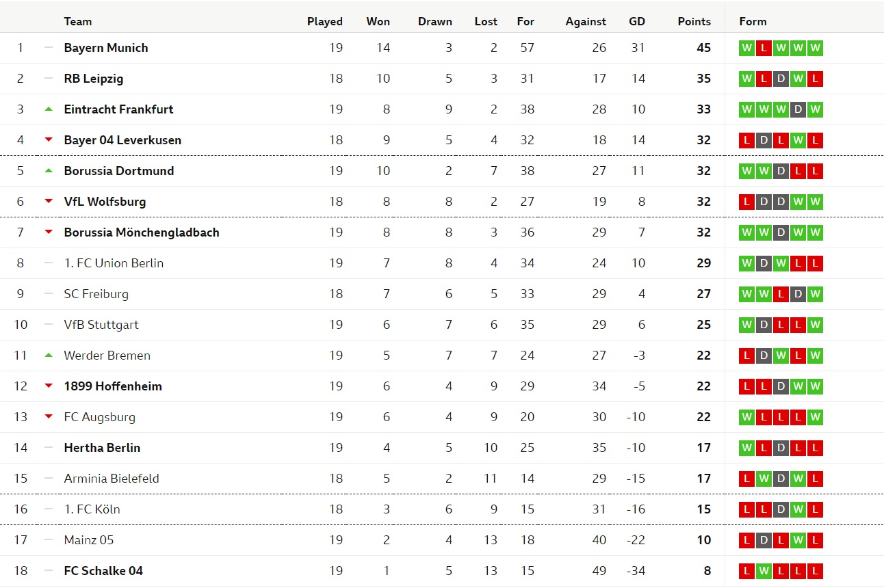Click the Points column header
The width and height of the screenshot is (884, 588).
pos(694,21)
